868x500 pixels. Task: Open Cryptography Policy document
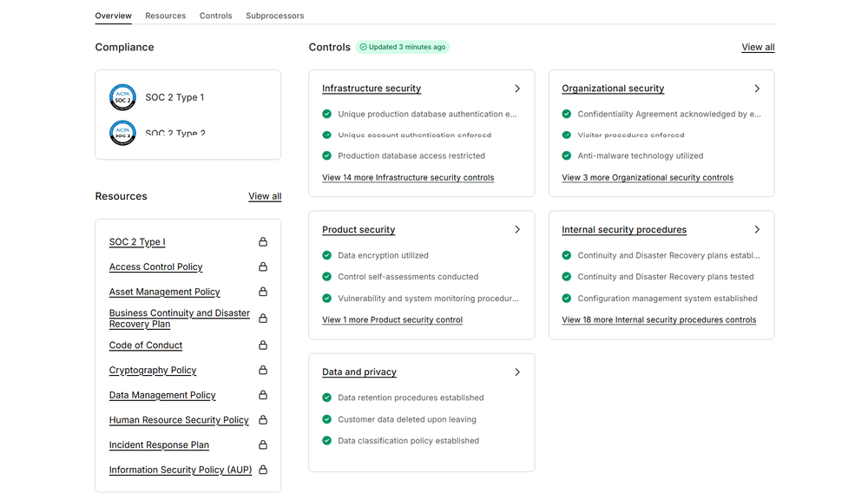153,370
